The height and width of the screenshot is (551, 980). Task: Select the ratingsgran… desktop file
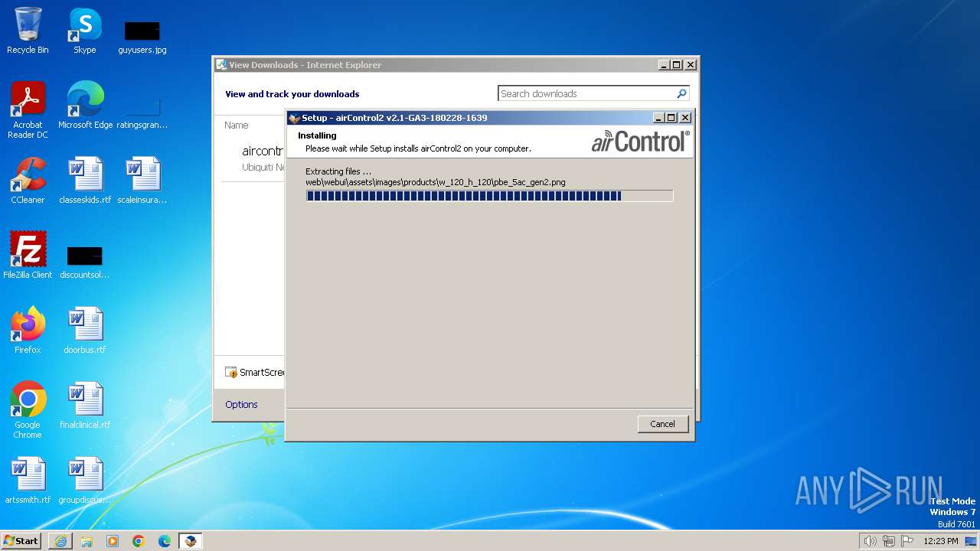[142, 112]
